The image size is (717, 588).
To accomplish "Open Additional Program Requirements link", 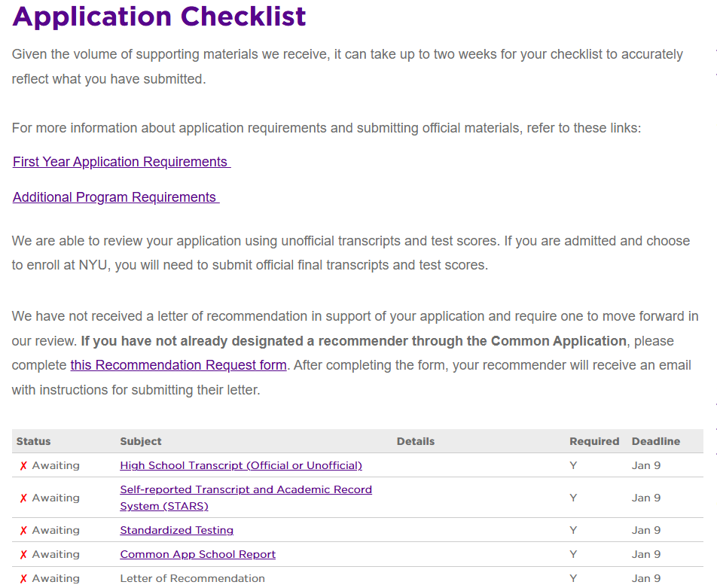I will point(115,197).
